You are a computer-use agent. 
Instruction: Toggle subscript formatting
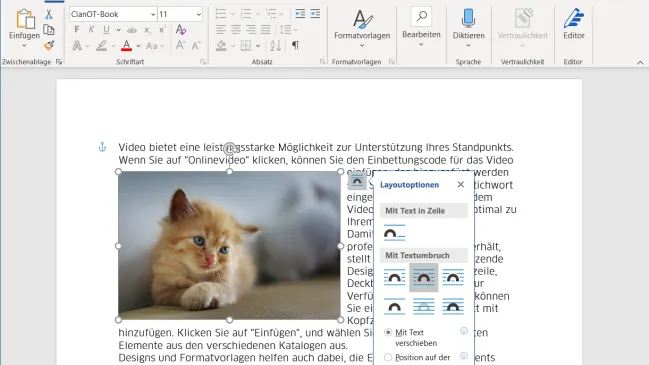147,30
